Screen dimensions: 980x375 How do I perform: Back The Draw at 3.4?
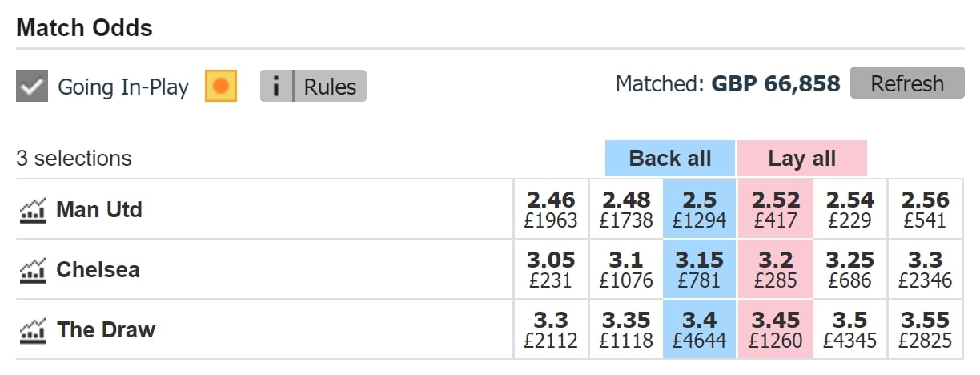(x=699, y=329)
